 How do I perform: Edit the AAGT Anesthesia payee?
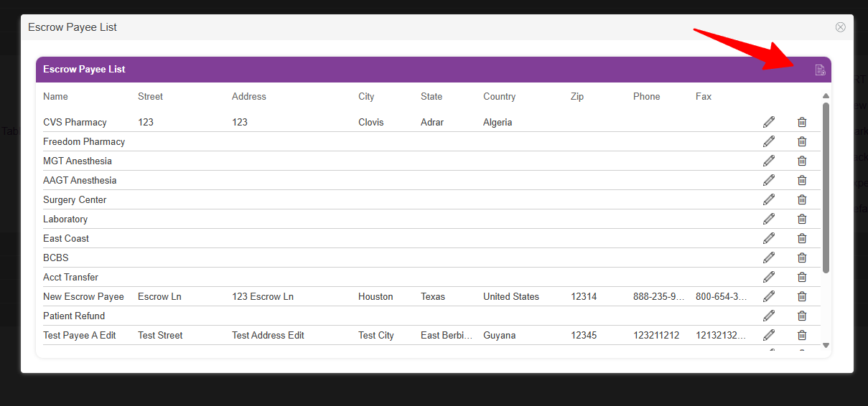tap(769, 180)
